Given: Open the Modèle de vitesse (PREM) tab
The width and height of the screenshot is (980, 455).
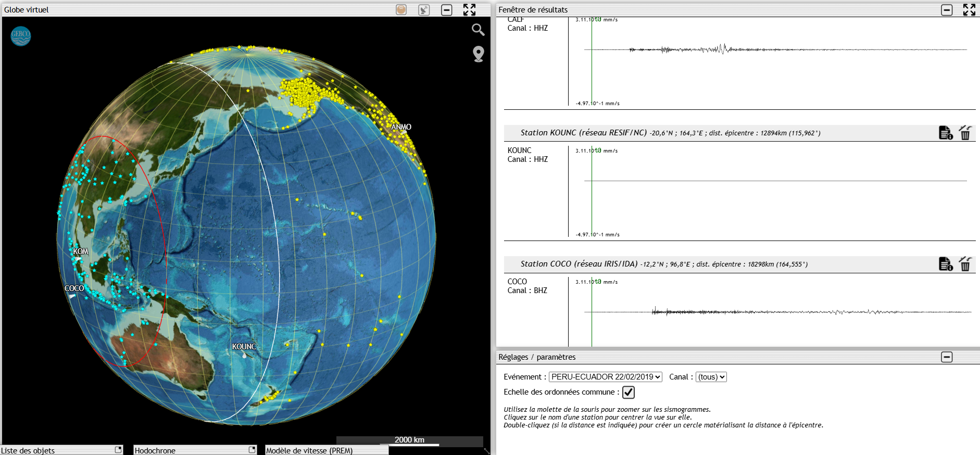Looking at the screenshot, I should pyautogui.click(x=309, y=450).
